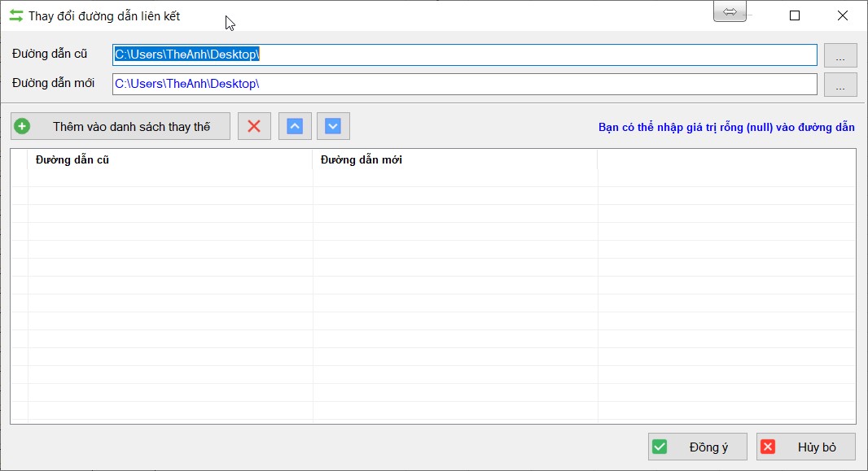Viewport: 868px width, 471px height.
Task: Click the red X delete entry icon
Action: [x=254, y=127]
